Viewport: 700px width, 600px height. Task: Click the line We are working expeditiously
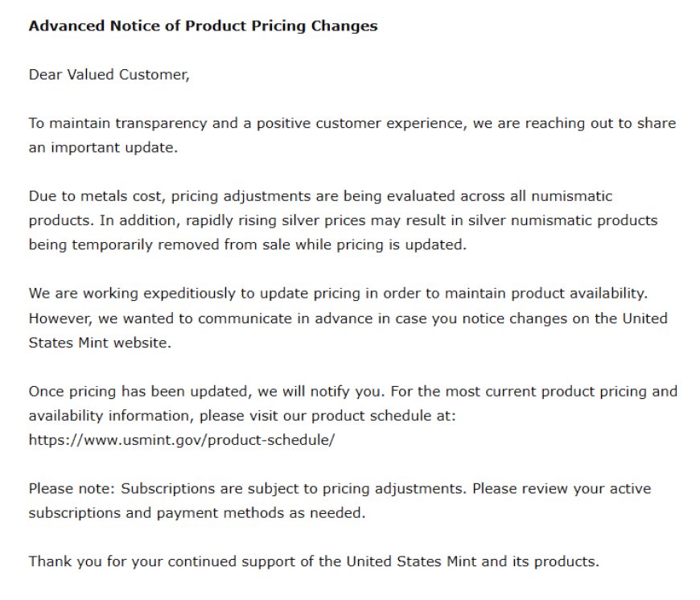pyautogui.click(x=338, y=294)
